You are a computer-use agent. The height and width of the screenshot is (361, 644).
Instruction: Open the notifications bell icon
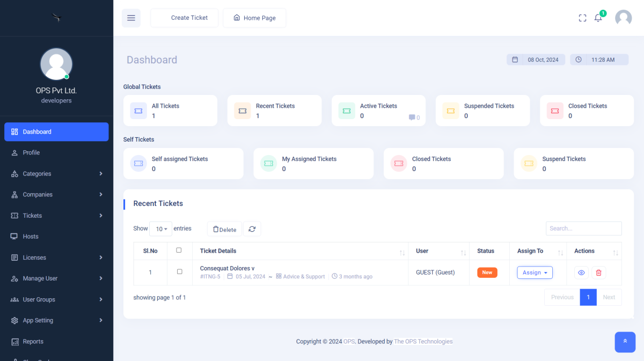[x=598, y=18]
